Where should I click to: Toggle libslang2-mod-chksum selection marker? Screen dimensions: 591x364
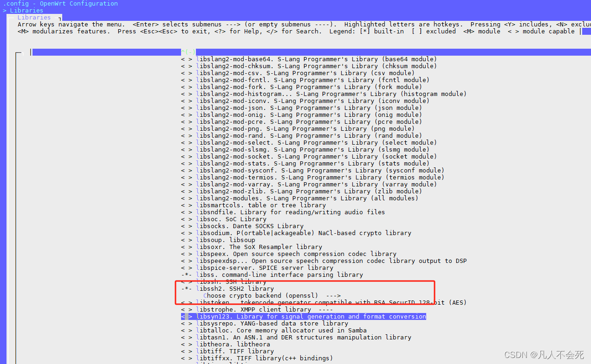(187, 66)
